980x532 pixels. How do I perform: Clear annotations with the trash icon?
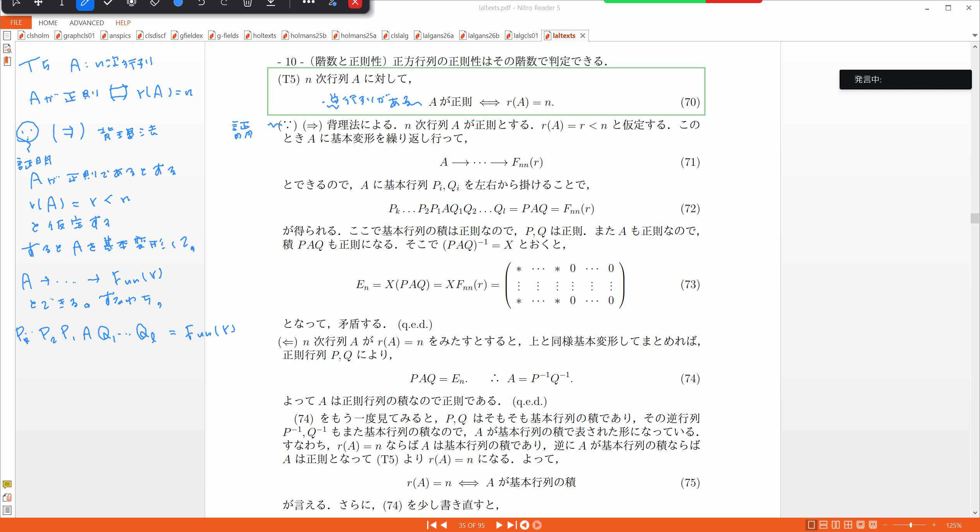click(248, 3)
